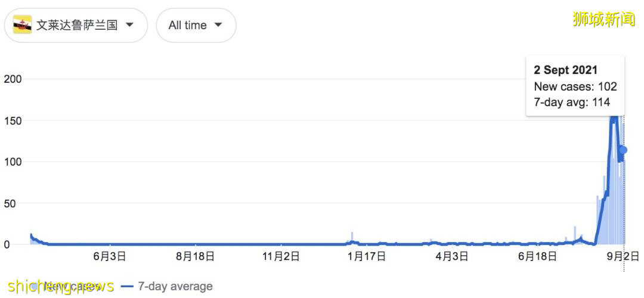Click the 9月2日 date label

(624, 257)
